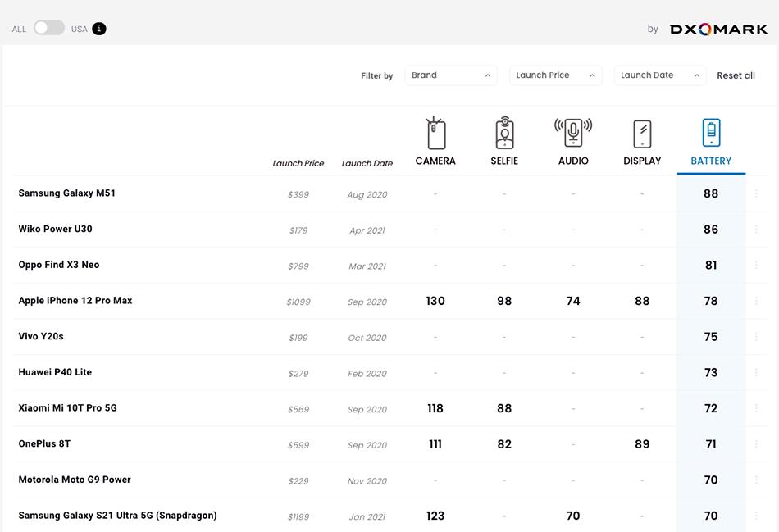Image resolution: width=779 pixels, height=532 pixels.
Task: Toggle the ALL / USA switch
Action: tap(49, 28)
